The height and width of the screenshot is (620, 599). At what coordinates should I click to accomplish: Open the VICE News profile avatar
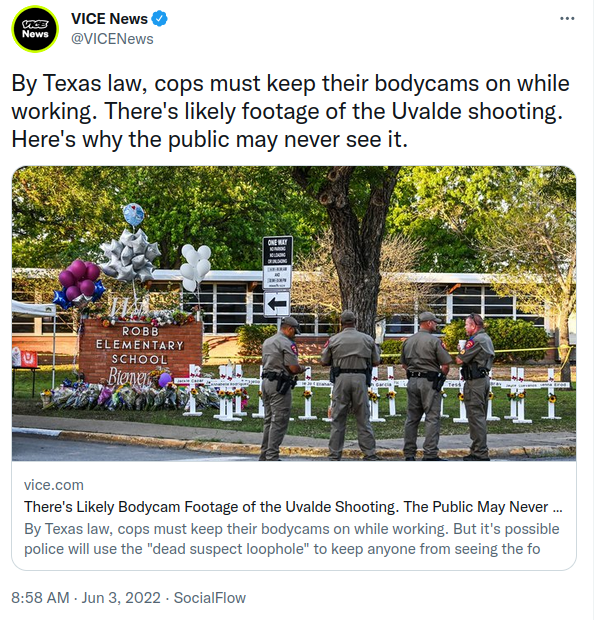pos(35,29)
